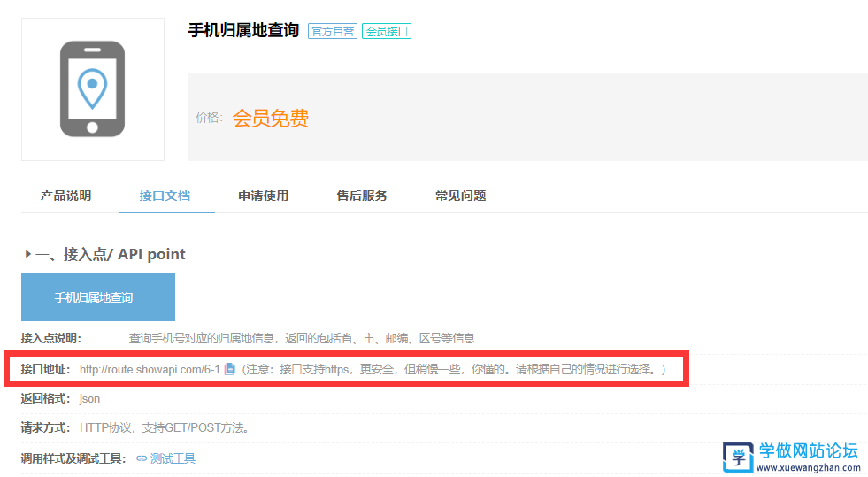
Task: Click the HTTP协议，支持GET/POST方法 text
Action: click(x=165, y=427)
